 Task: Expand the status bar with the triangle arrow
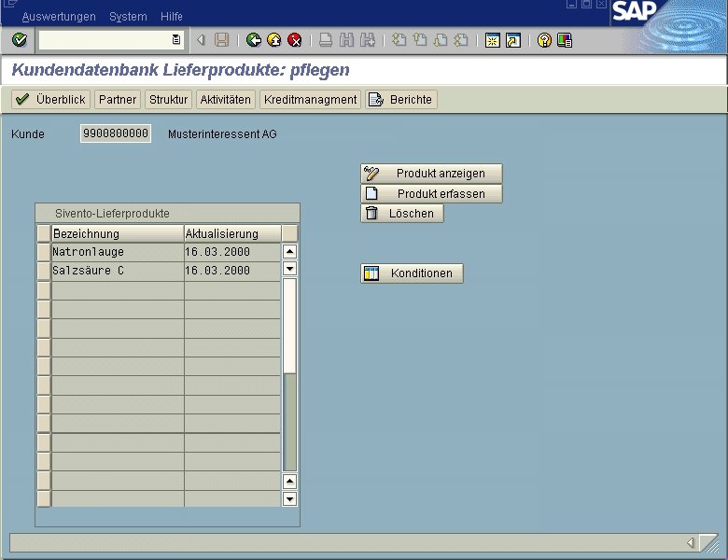tap(691, 542)
